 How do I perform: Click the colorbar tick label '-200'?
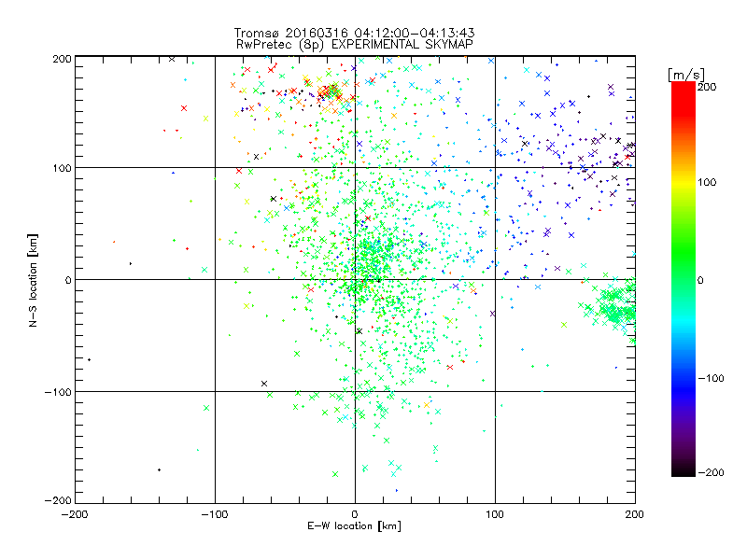click(x=711, y=473)
